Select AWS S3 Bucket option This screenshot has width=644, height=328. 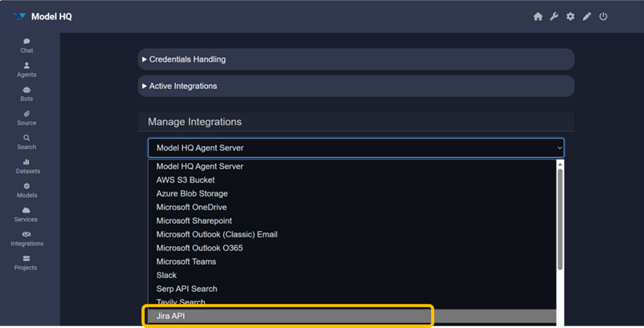tap(352, 180)
